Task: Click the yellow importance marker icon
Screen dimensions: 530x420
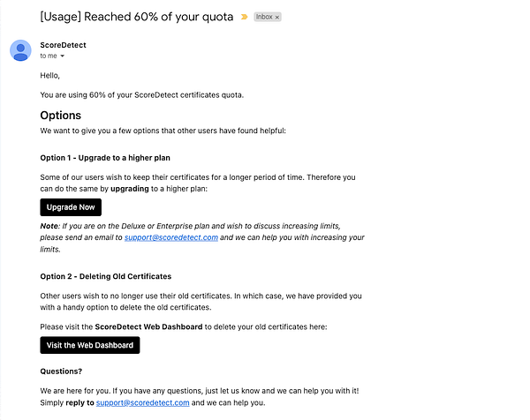Action: pos(244,17)
